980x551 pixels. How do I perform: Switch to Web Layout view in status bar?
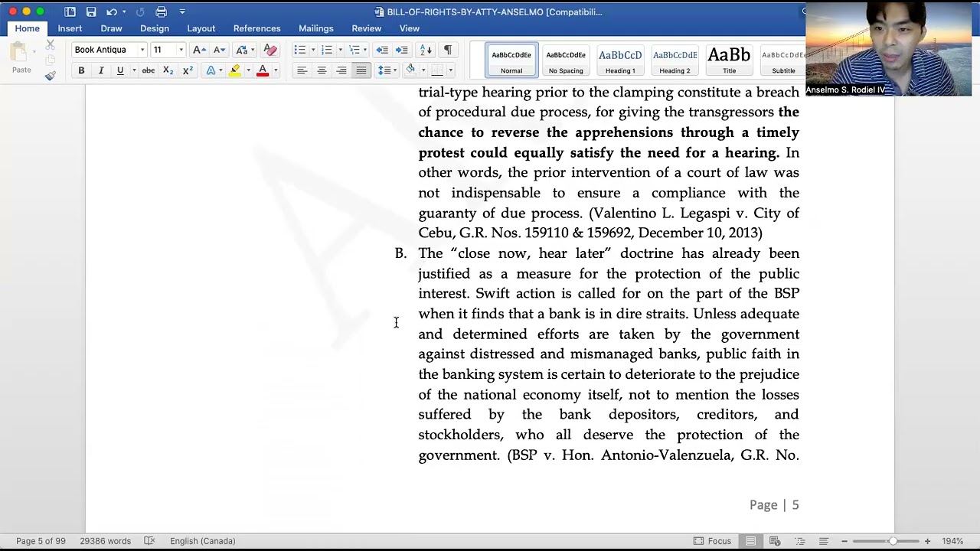775,541
